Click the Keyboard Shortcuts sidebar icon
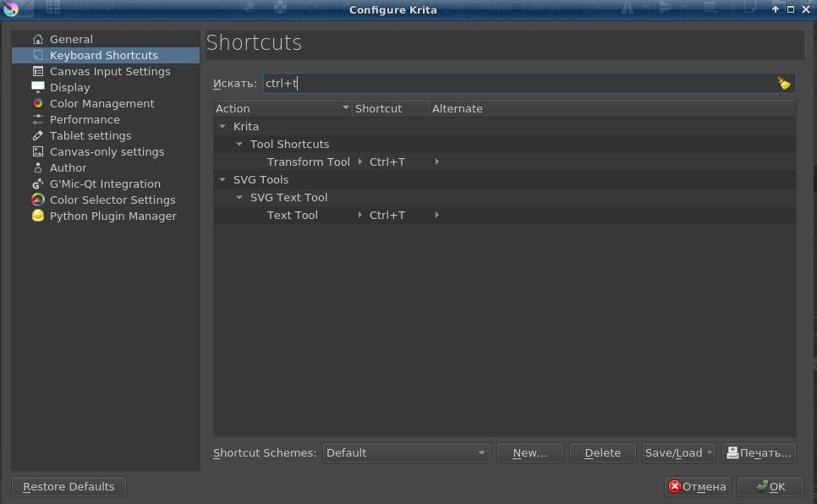The image size is (817, 504). (37, 55)
